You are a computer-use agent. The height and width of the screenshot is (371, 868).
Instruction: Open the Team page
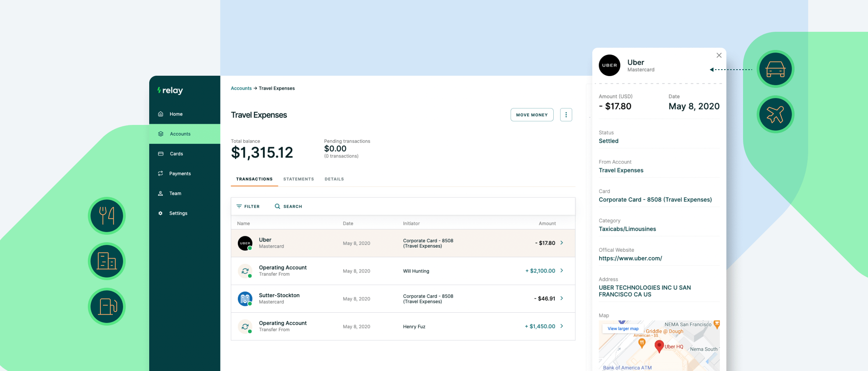click(185, 193)
